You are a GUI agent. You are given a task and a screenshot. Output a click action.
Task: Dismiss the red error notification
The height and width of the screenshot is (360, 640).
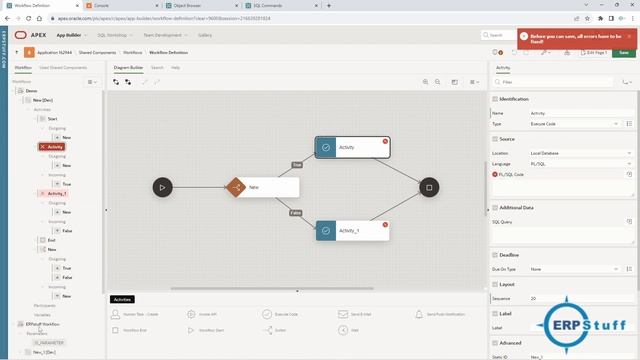click(x=629, y=36)
